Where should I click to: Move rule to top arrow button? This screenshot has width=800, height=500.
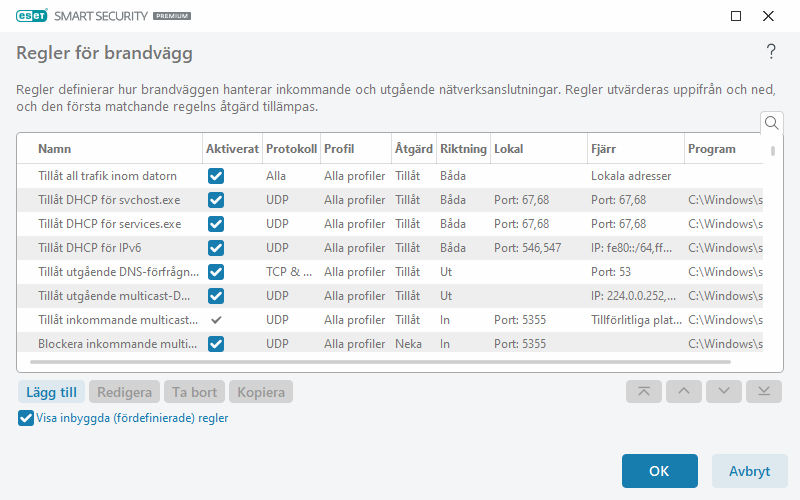coord(644,391)
